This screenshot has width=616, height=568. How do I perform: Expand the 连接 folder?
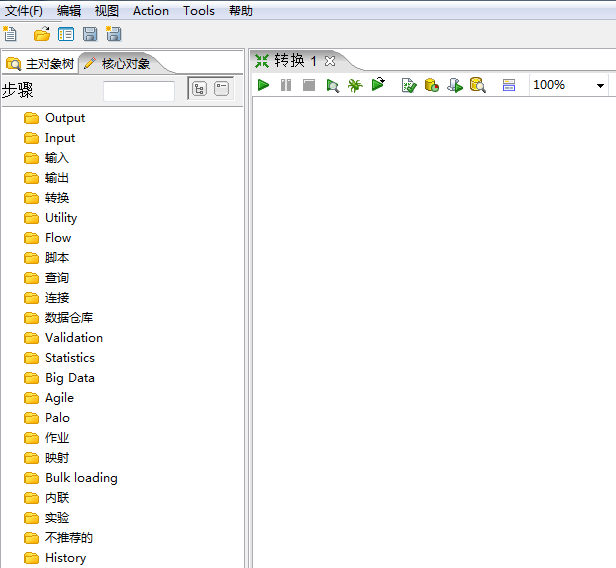(x=46, y=298)
